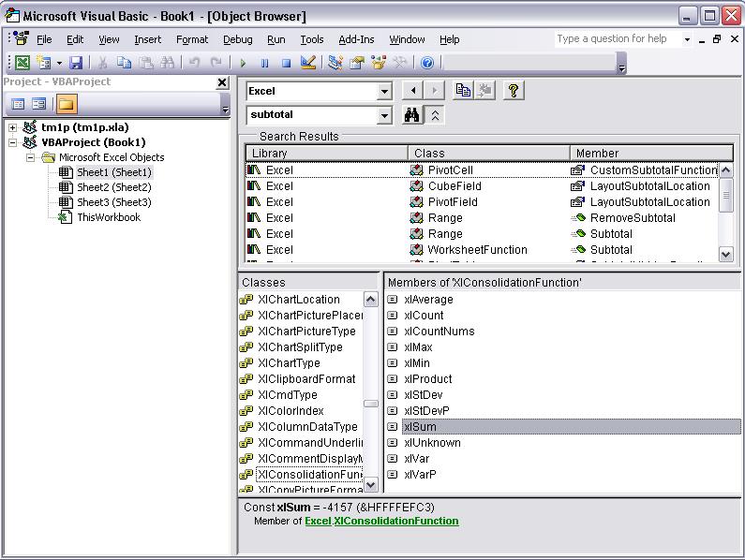This screenshot has width=745, height=560.
Task: Open the Excel library dropdown
Action: [x=384, y=91]
